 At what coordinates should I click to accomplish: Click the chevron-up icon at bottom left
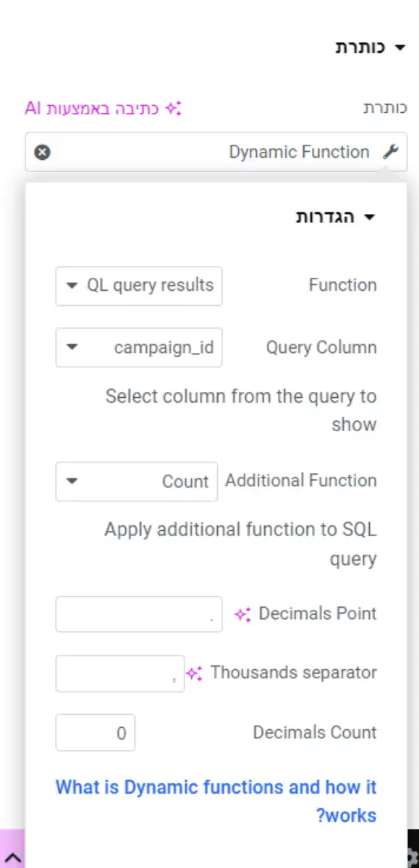(12, 858)
